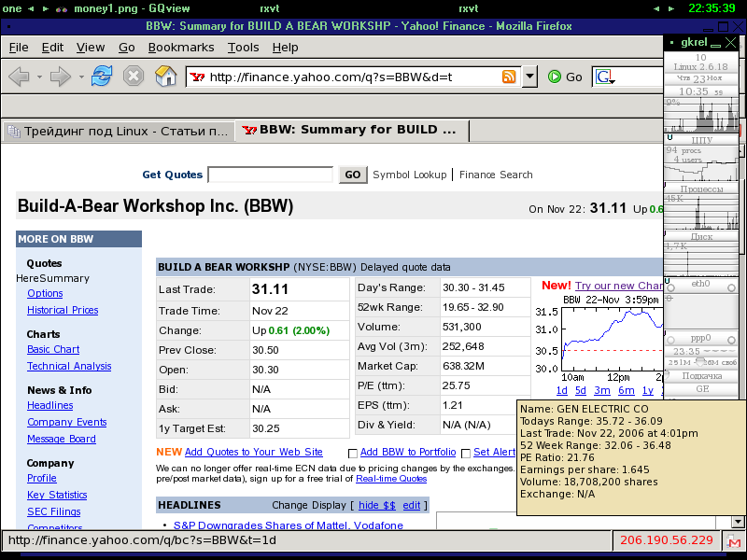The height and width of the screenshot is (560, 747).
Task: Click the gkrellm ppp0 right indicator LED
Action: (x=732, y=340)
